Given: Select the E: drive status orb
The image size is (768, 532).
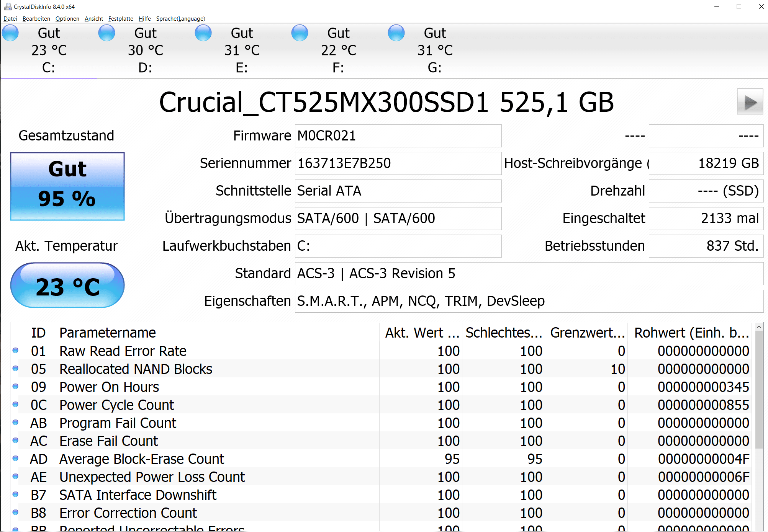Looking at the screenshot, I should coord(203,33).
